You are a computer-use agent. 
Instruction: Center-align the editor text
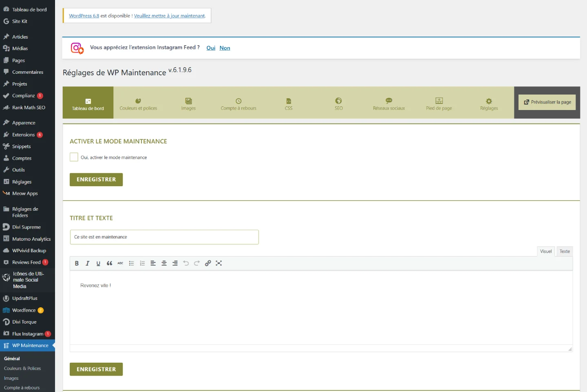164,263
